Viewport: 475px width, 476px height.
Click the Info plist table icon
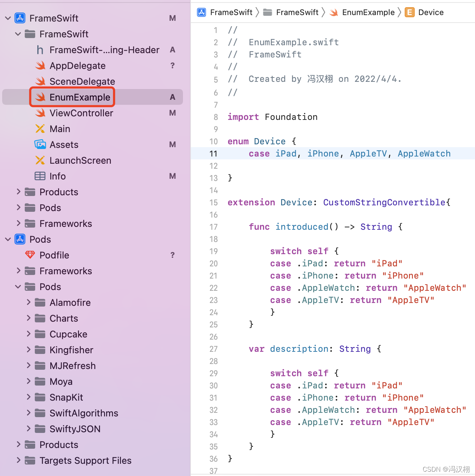click(x=40, y=176)
